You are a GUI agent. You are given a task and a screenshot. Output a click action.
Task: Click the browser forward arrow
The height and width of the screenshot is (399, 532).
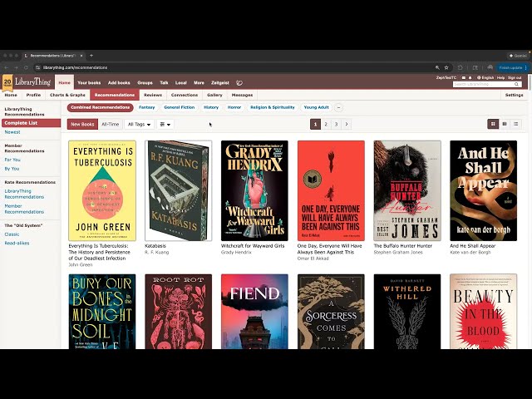(16, 68)
